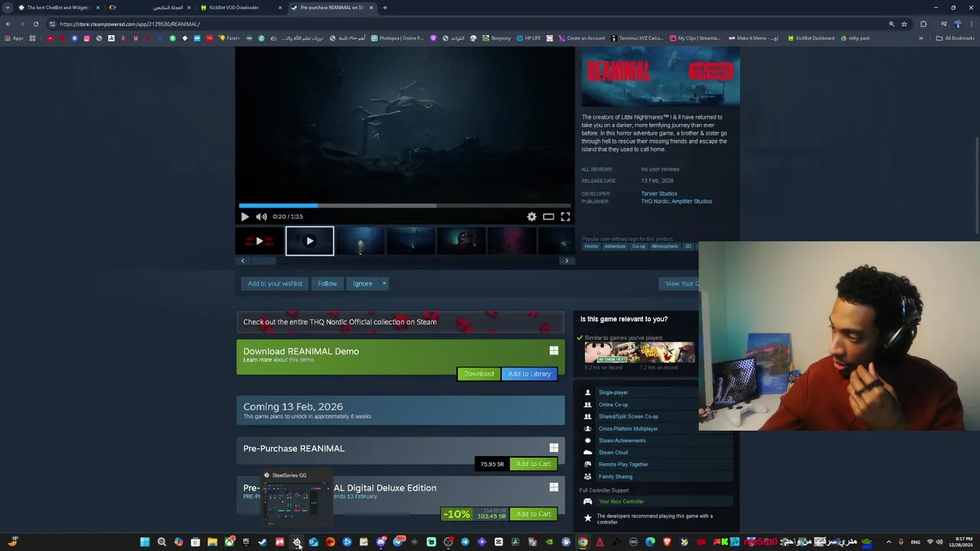
Task: Play the REANIMAL trailer video
Action: 245,217
